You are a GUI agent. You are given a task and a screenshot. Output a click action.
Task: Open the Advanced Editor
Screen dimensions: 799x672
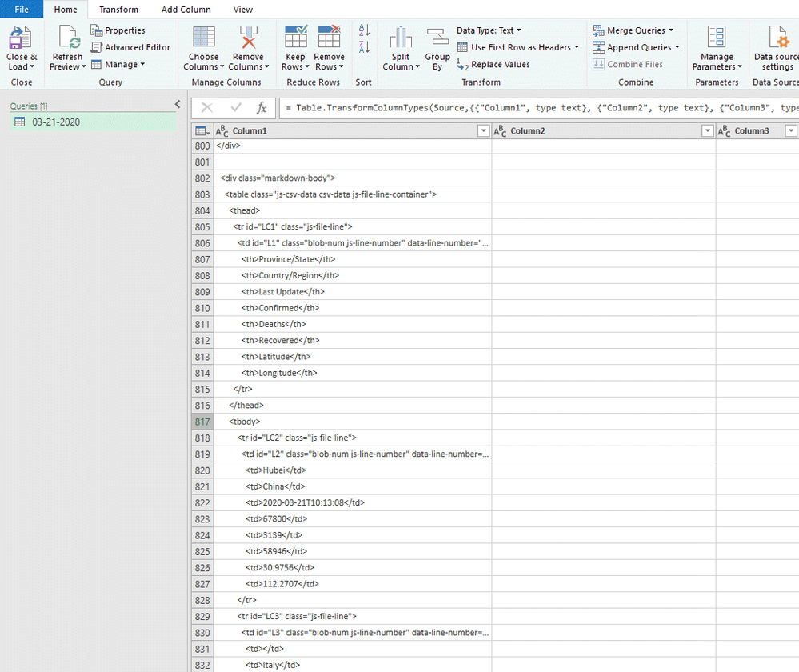130,47
